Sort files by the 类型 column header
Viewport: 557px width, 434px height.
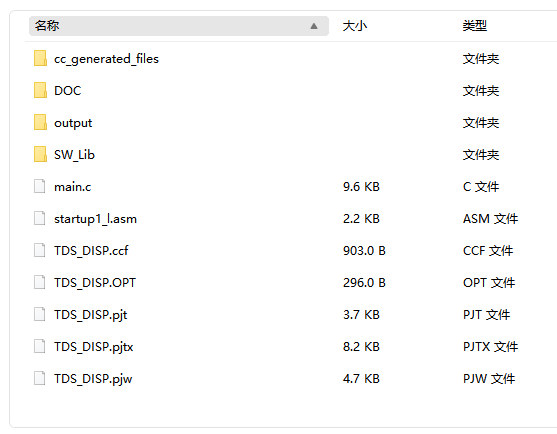(x=475, y=26)
